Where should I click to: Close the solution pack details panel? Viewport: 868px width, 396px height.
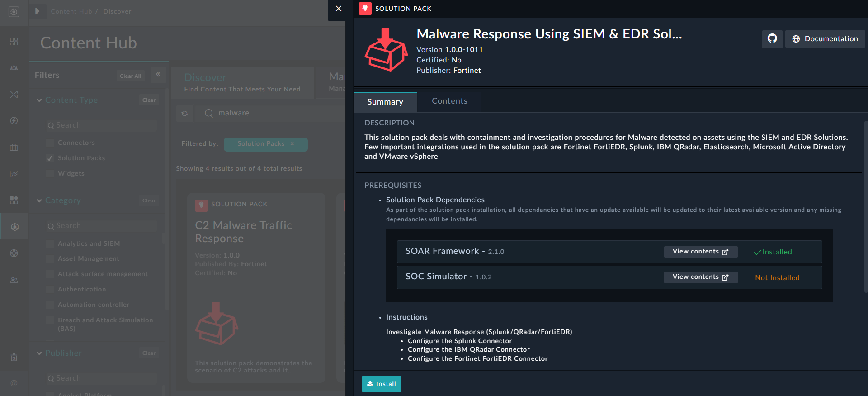click(x=338, y=9)
